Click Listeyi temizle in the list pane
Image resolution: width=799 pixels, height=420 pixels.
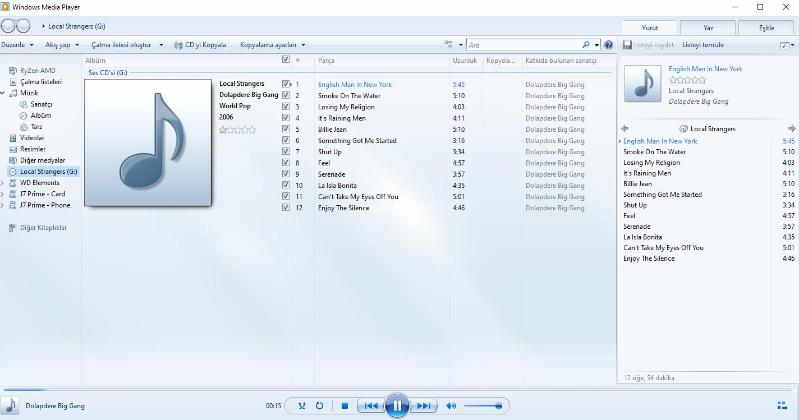pyautogui.click(x=703, y=45)
